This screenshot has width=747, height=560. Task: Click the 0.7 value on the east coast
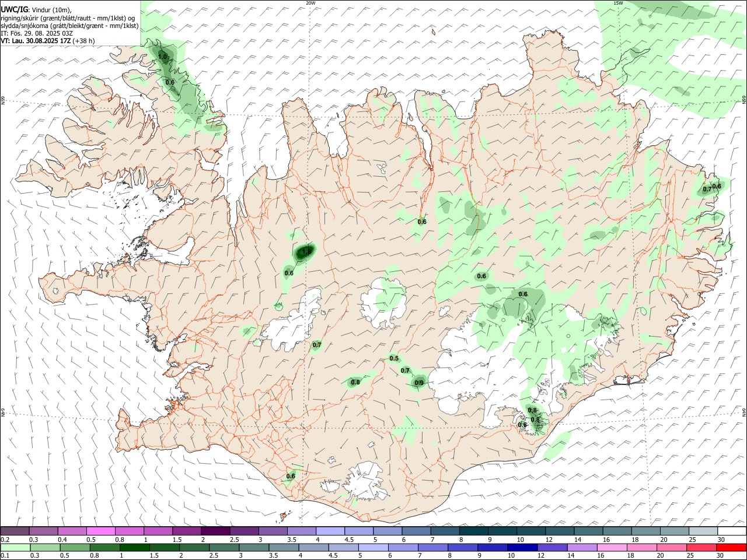(x=707, y=189)
